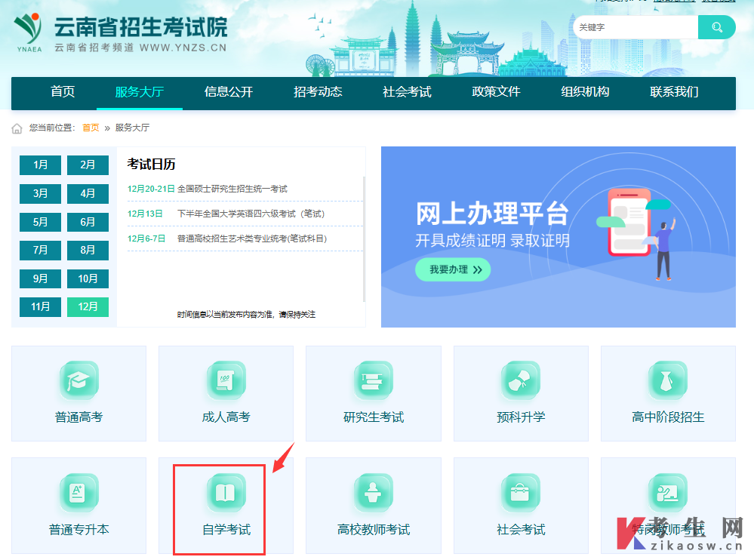Click 高校教师考试 card label

pos(374,530)
